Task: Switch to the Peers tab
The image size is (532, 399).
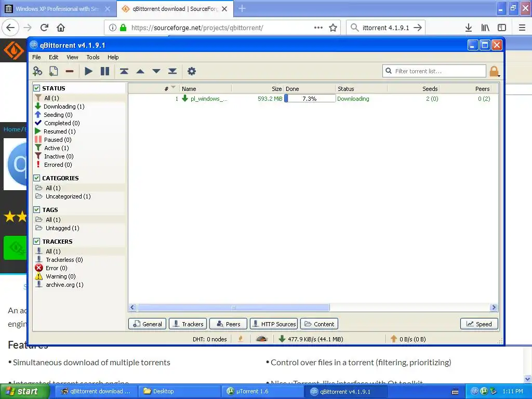Action: click(229, 324)
